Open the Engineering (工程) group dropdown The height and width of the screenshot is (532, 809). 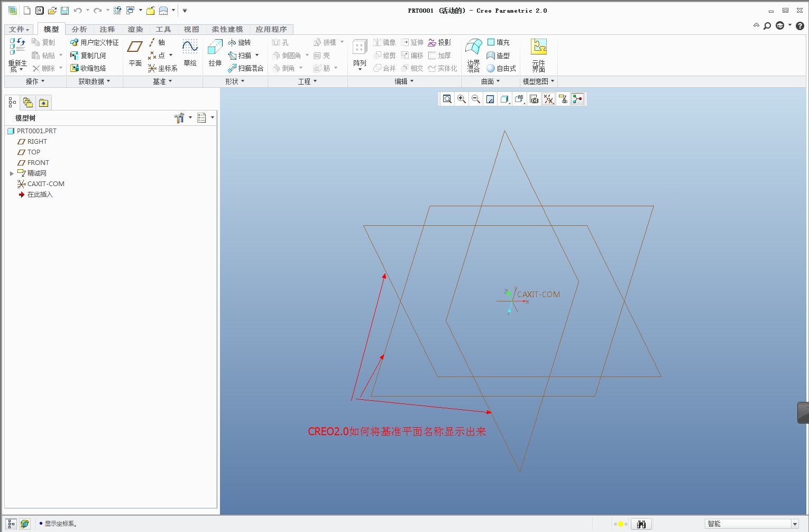coord(307,81)
